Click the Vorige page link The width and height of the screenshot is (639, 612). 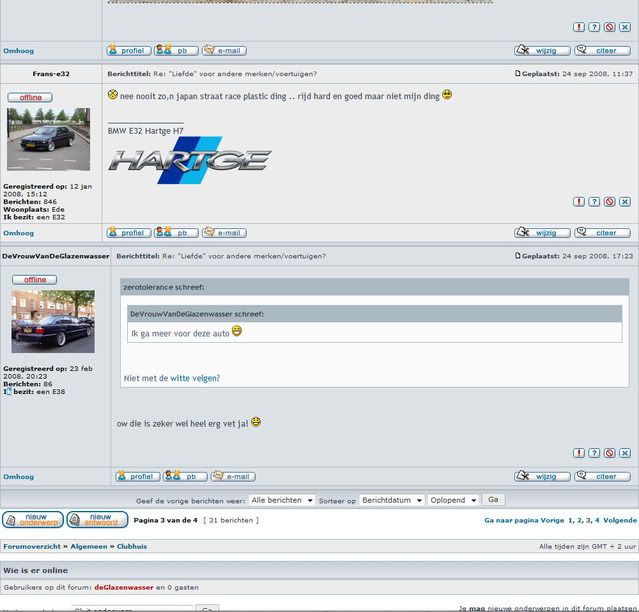(553, 520)
